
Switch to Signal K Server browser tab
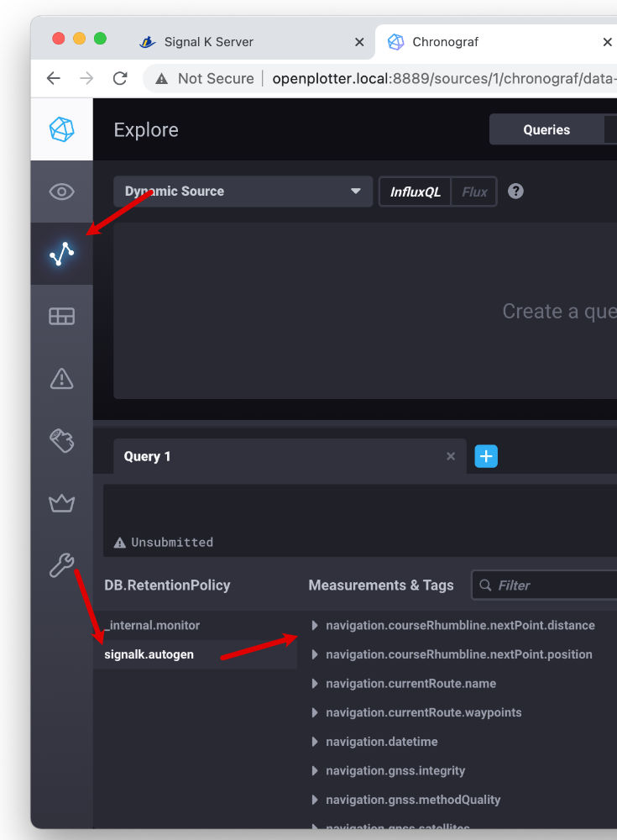coord(208,41)
